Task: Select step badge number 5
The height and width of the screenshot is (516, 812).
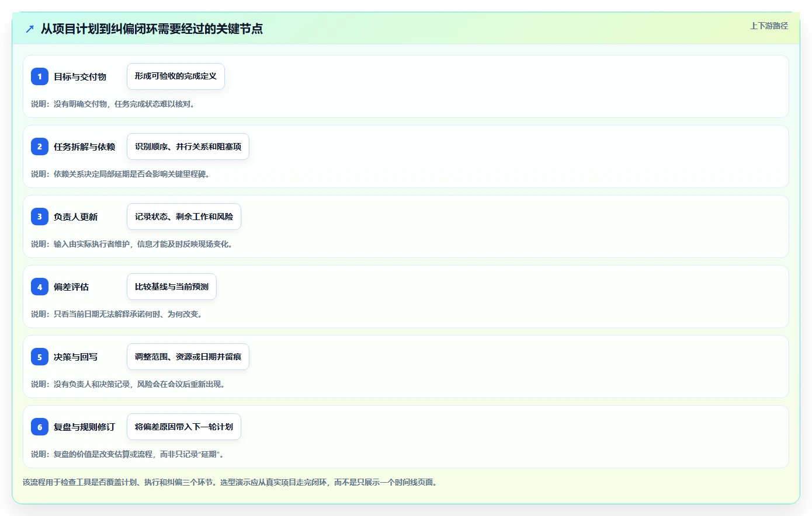Action: coord(40,357)
